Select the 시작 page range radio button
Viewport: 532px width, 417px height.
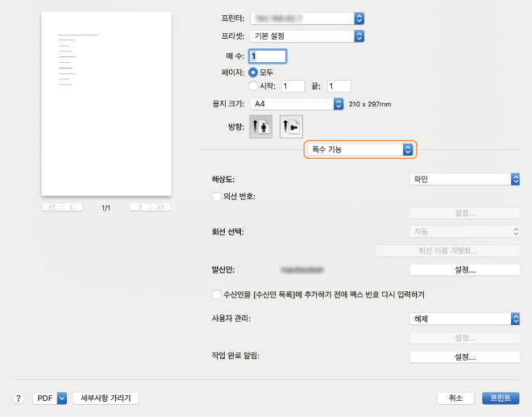[x=253, y=85]
